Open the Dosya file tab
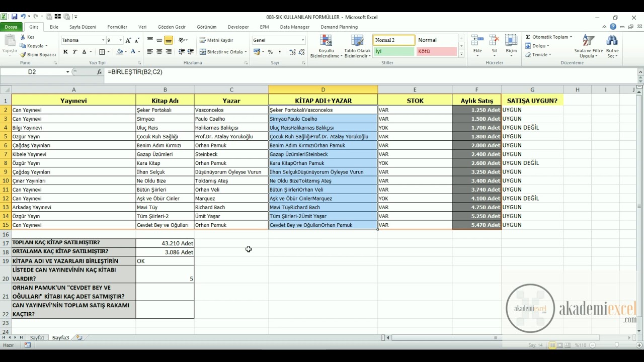 click(x=11, y=27)
